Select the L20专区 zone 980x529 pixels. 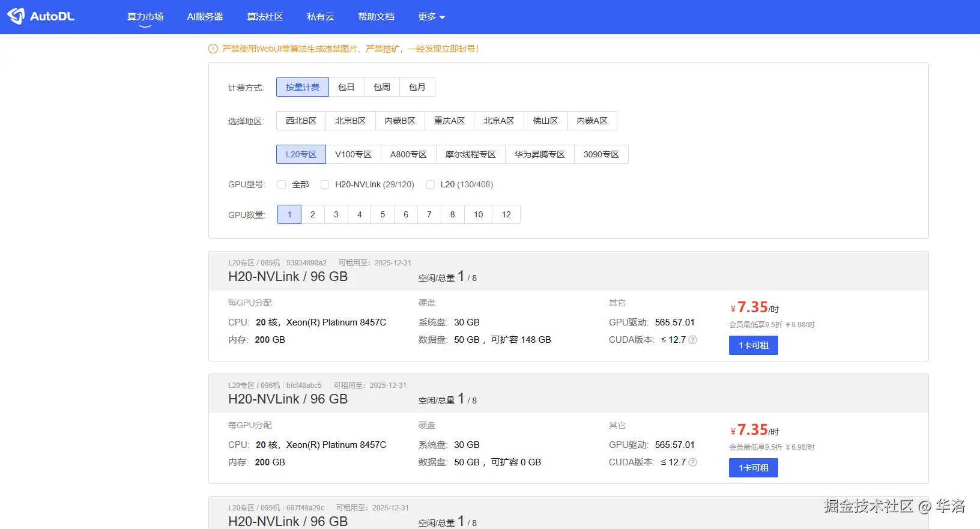click(x=301, y=154)
